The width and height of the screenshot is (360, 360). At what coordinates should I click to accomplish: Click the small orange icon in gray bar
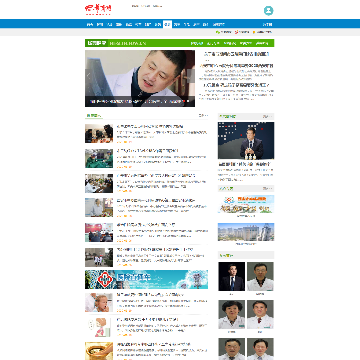[254, 32]
